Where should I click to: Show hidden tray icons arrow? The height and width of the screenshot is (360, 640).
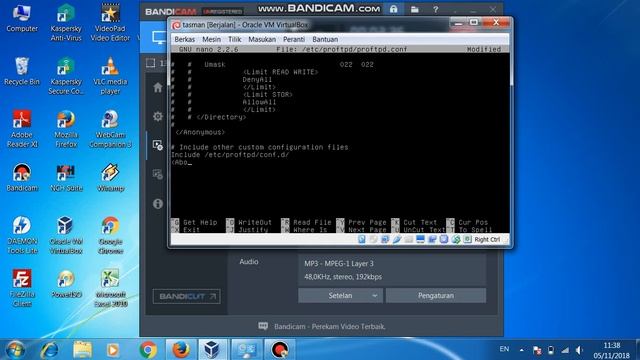tap(522, 350)
